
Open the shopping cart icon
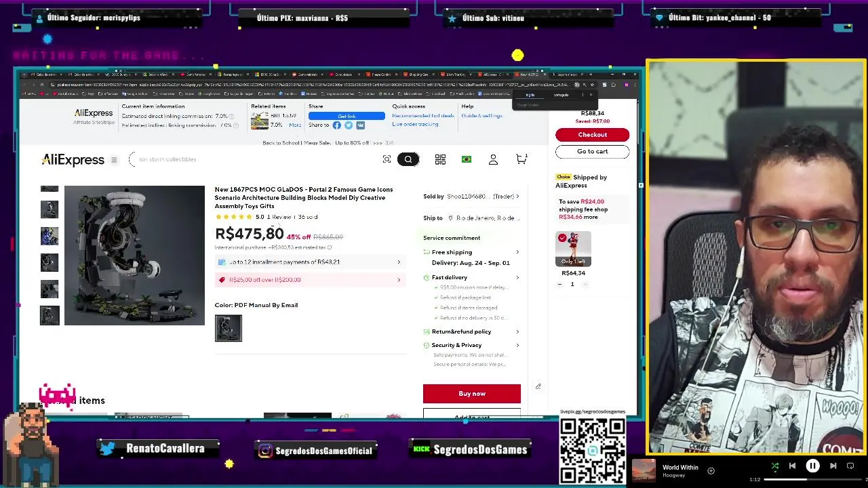click(521, 159)
